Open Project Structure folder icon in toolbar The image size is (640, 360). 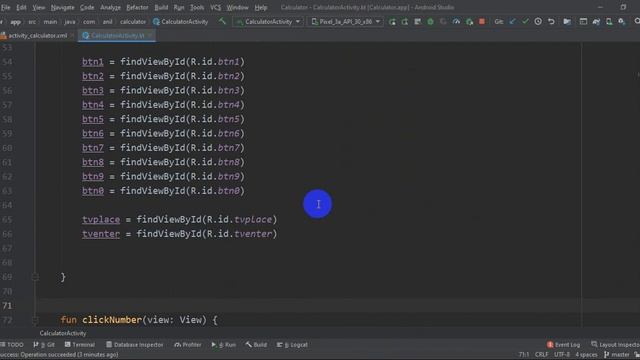(x=567, y=22)
